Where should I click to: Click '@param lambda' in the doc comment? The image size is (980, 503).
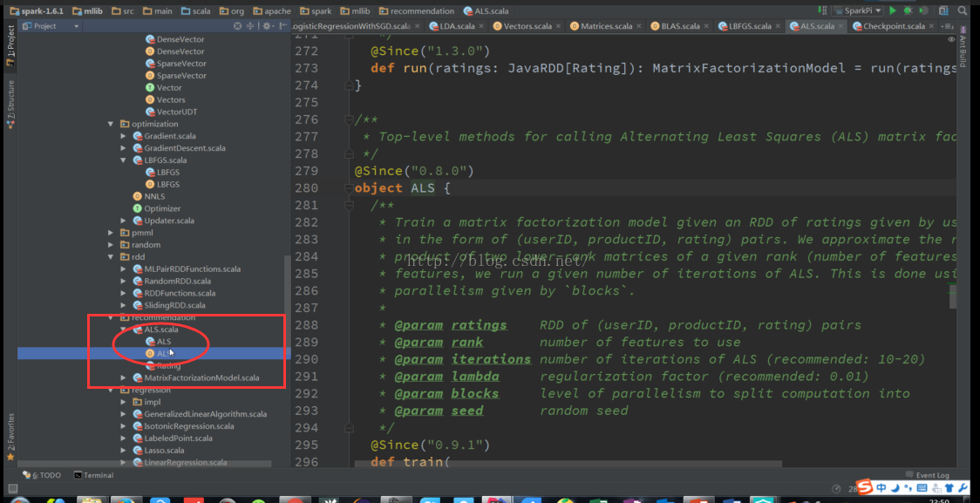pos(447,376)
